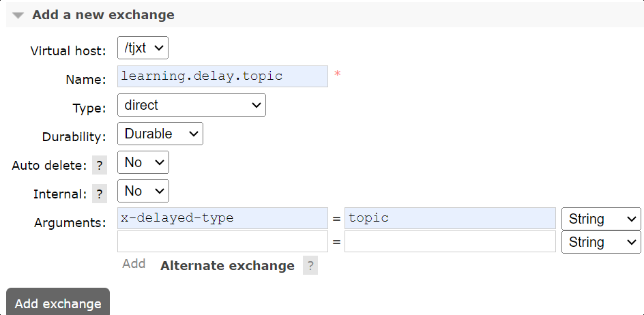644x315 pixels.
Task: Open the Type dropdown showing direct
Action: 191,105
